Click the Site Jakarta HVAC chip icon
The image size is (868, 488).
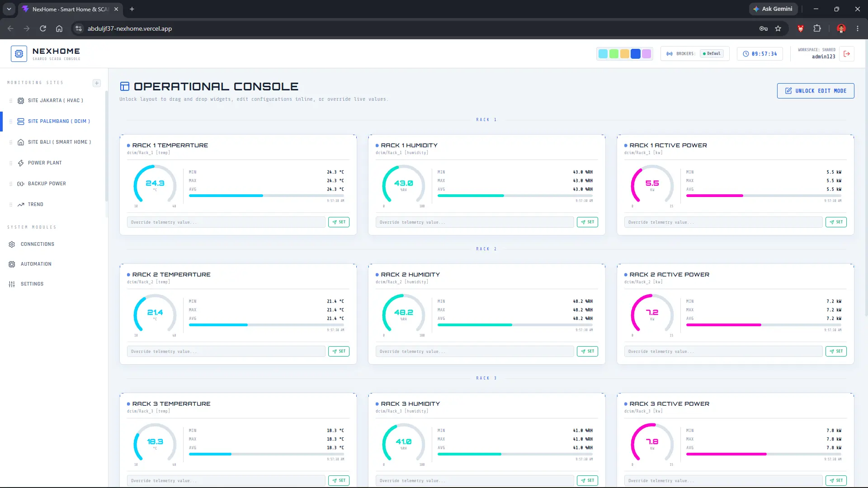(x=21, y=101)
